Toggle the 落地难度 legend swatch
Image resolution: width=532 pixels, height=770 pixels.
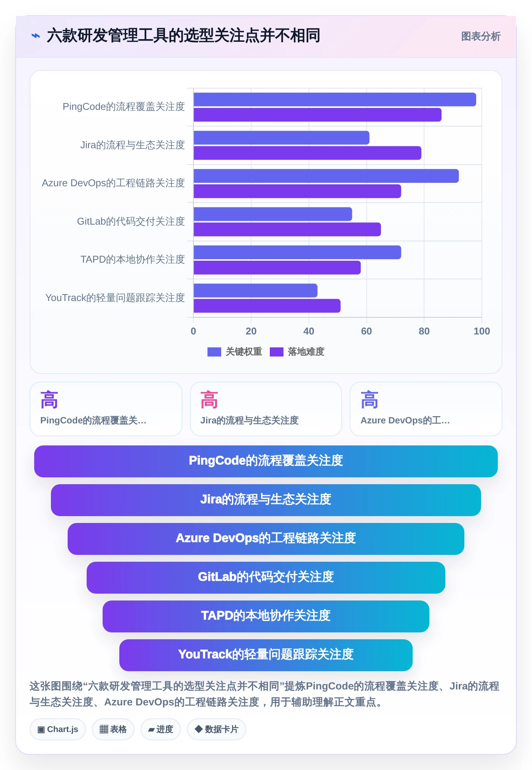(x=276, y=352)
